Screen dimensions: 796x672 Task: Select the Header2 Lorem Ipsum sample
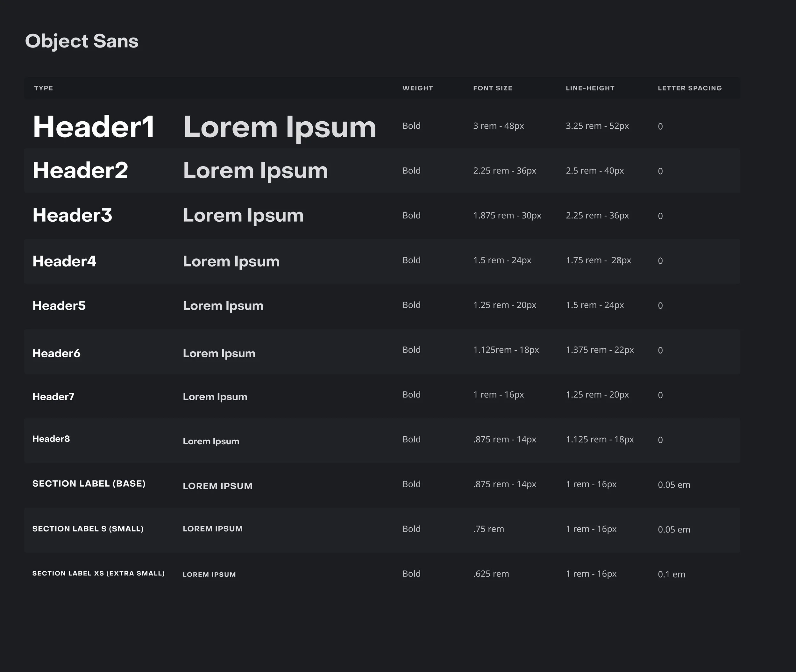tap(255, 171)
